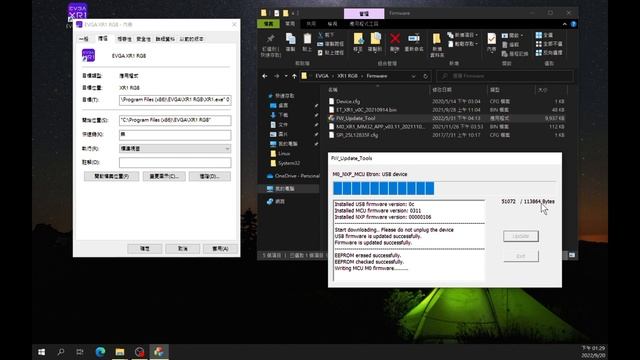Open the Run combo box in Properties dialog
640x360 pixels.
[x=175, y=149]
